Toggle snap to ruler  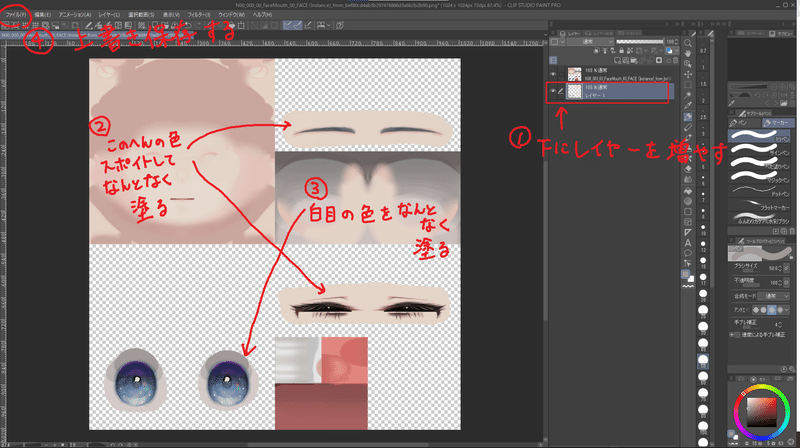[x=288, y=25]
